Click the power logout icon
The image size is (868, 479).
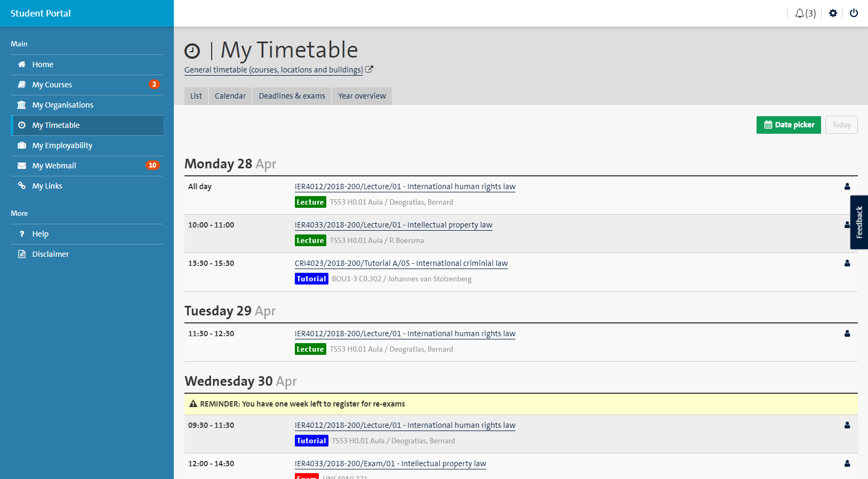coord(854,13)
